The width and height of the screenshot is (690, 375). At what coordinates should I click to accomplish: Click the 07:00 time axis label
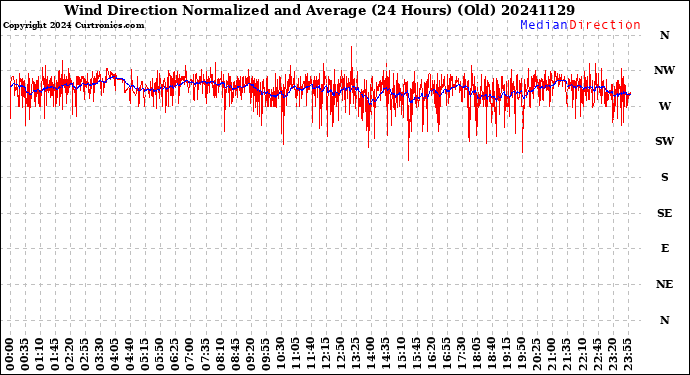tap(190, 354)
